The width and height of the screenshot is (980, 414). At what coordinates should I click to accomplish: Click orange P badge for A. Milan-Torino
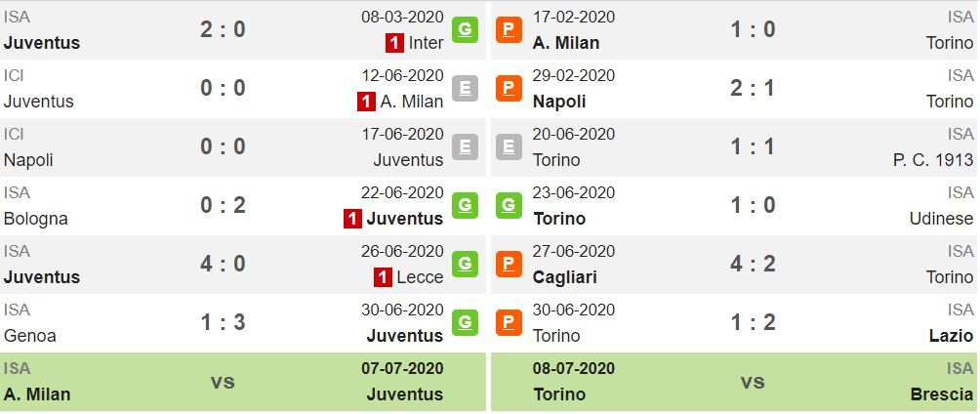point(509,30)
